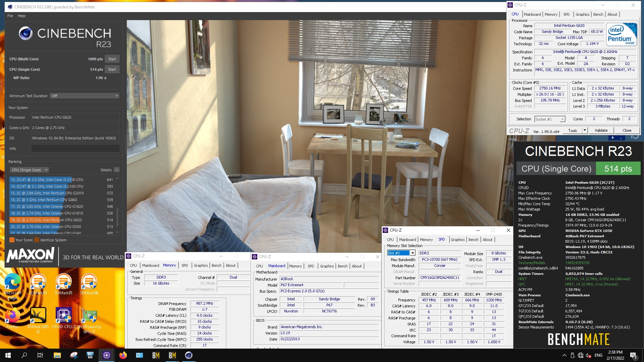
Task: Open the Socket #1 selection combo box
Action: 550,119
